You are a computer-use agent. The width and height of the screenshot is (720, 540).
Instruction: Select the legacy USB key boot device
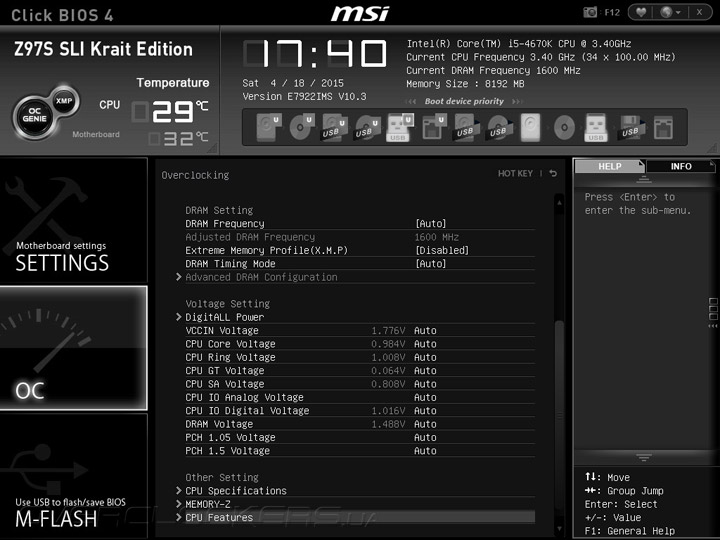pos(596,127)
